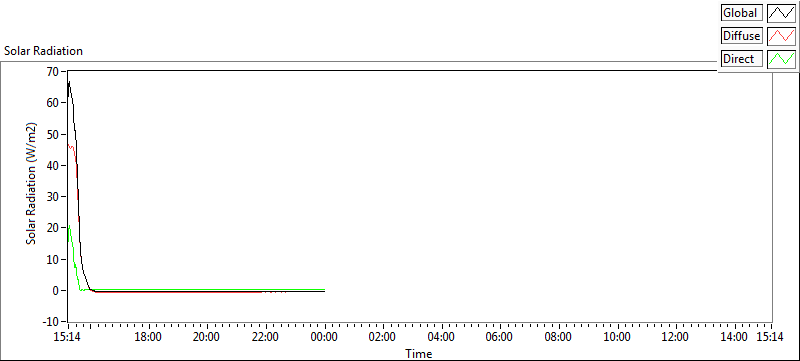Image resolution: width=800 pixels, height=361 pixels.
Task: Click the Direct plot legend green icon
Action: [782, 59]
